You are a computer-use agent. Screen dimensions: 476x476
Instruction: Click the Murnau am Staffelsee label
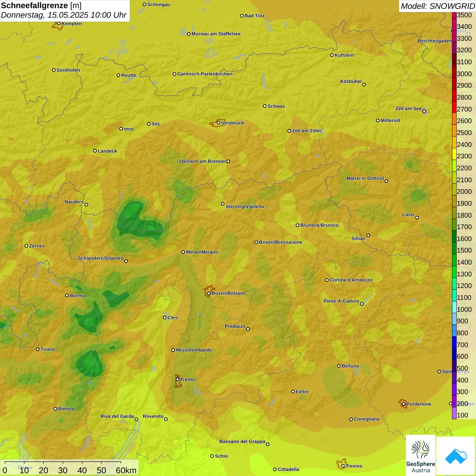point(216,34)
